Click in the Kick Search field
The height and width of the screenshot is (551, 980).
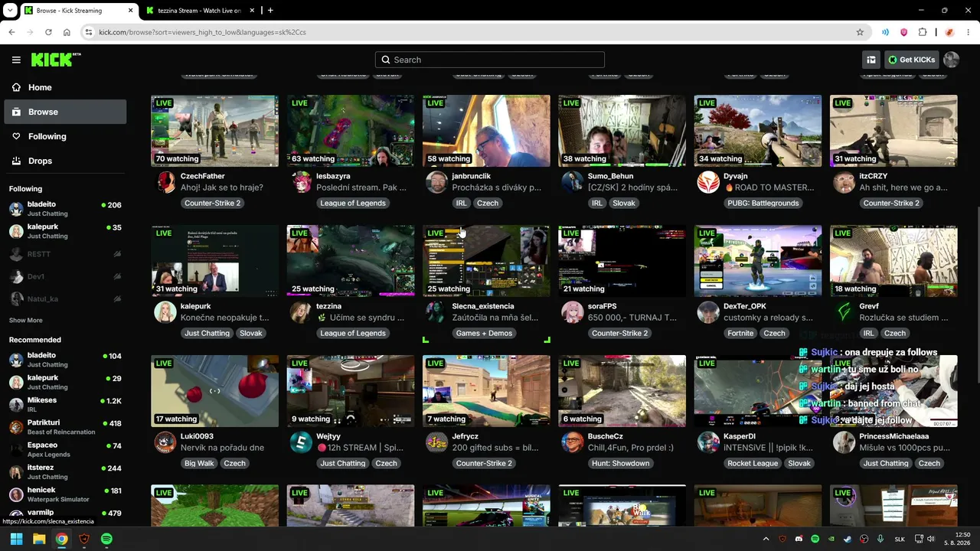(490, 60)
